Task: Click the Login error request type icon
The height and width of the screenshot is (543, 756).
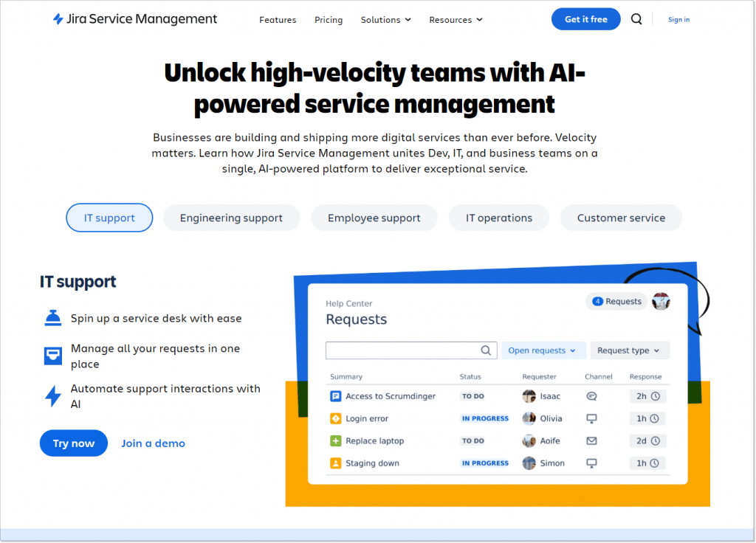Action: pos(335,418)
